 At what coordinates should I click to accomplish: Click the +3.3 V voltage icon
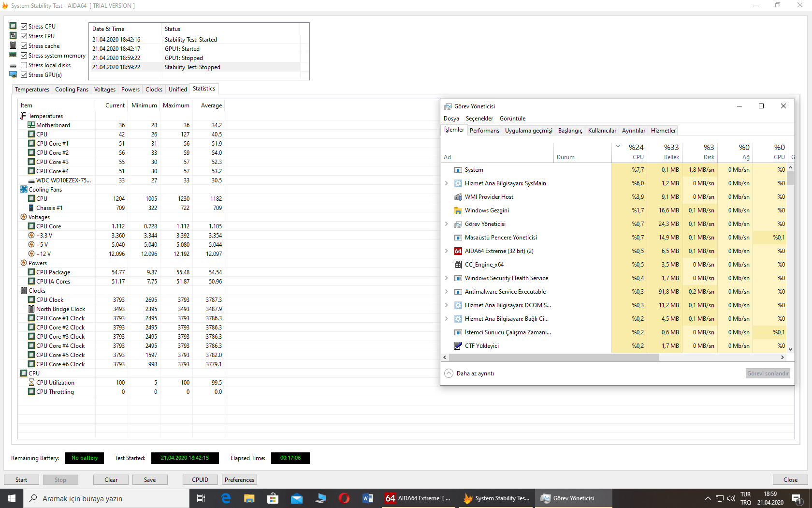click(x=31, y=236)
